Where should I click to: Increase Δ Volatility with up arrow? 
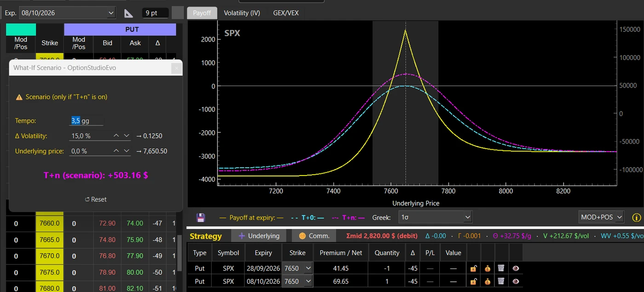coord(116,136)
